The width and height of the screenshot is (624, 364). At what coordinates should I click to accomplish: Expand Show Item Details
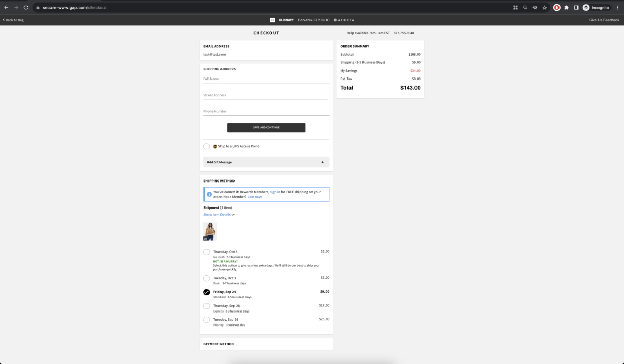[219, 215]
